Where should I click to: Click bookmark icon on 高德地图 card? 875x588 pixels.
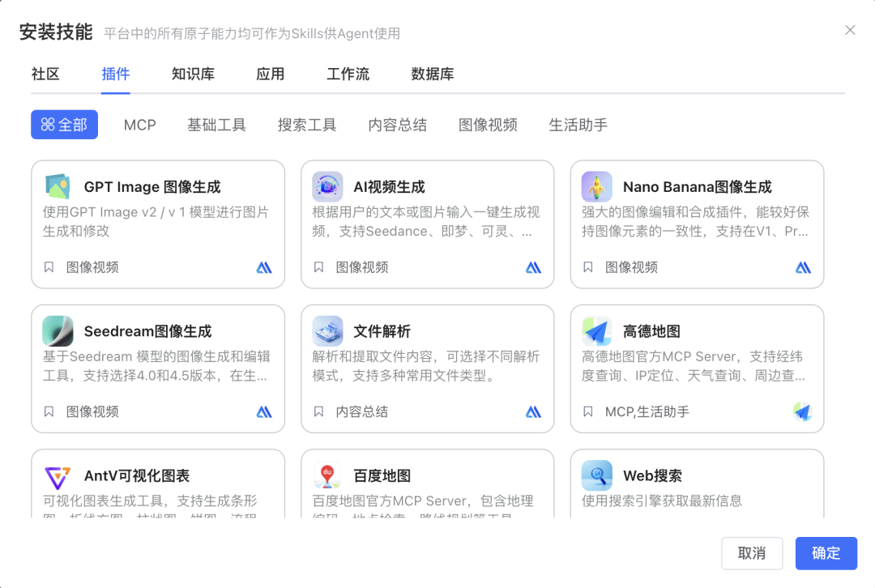point(588,411)
